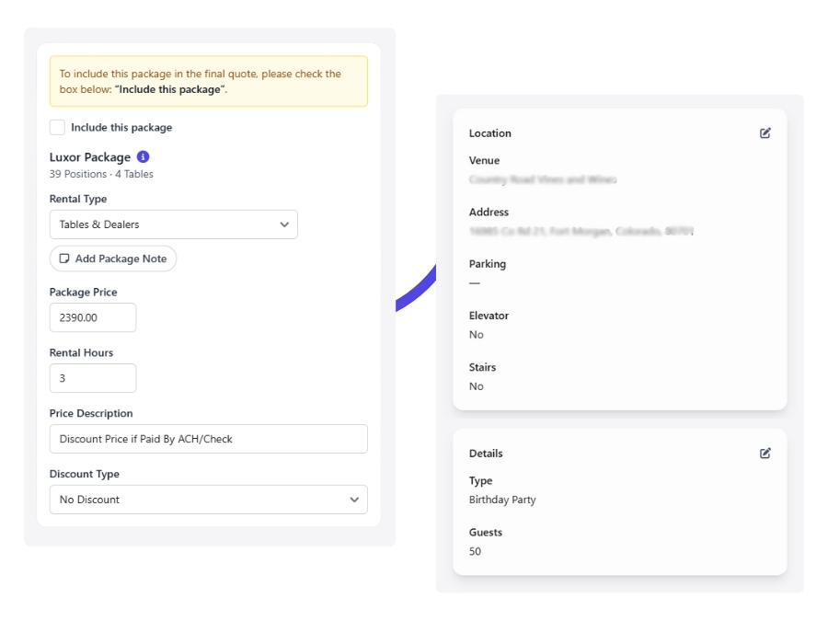Click the Luxor Package heading
The width and height of the screenshot is (828, 644).
coord(90,157)
